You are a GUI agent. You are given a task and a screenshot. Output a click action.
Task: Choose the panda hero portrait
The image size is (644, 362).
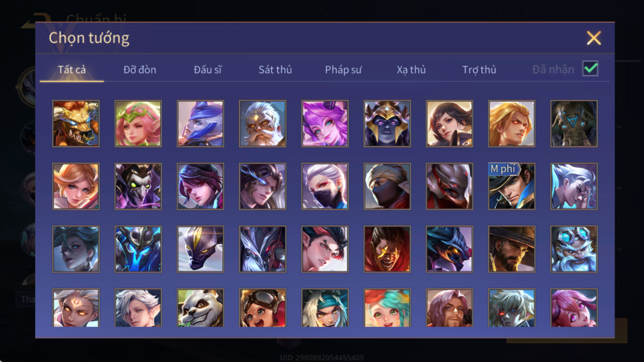point(200,308)
